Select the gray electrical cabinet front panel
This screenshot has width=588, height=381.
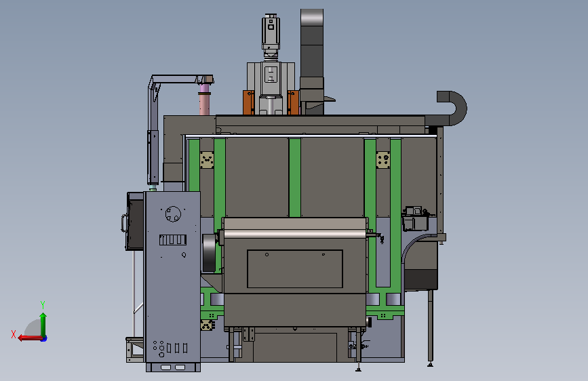coord(172,277)
